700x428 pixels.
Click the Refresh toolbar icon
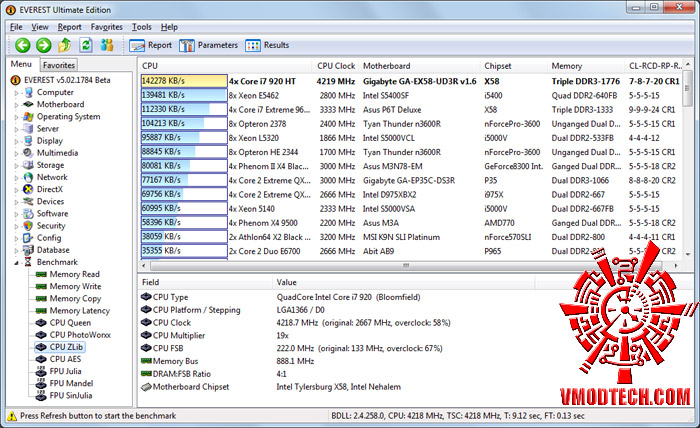click(86, 45)
